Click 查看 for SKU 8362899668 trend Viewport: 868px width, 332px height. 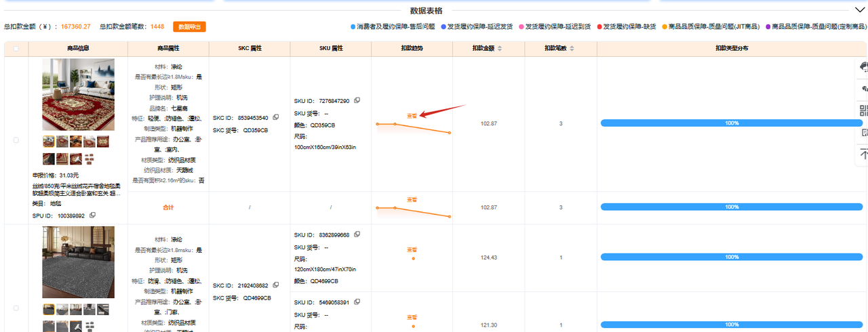(x=412, y=249)
